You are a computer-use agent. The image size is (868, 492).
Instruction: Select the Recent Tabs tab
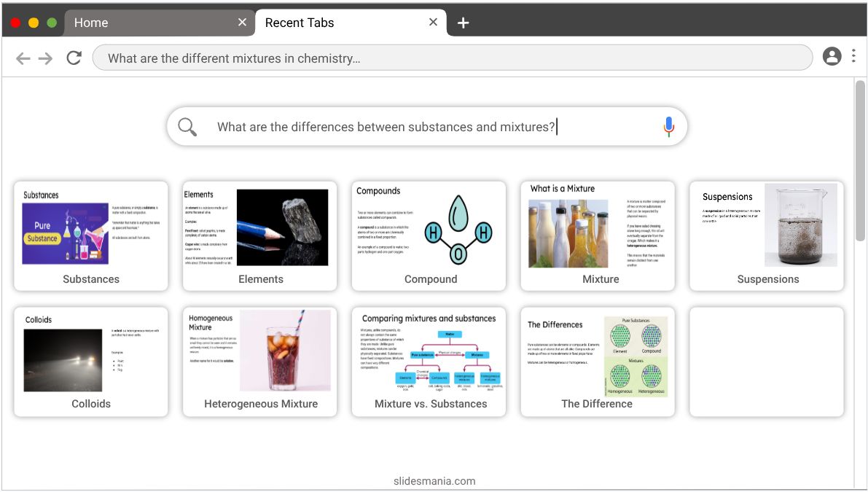(351, 23)
